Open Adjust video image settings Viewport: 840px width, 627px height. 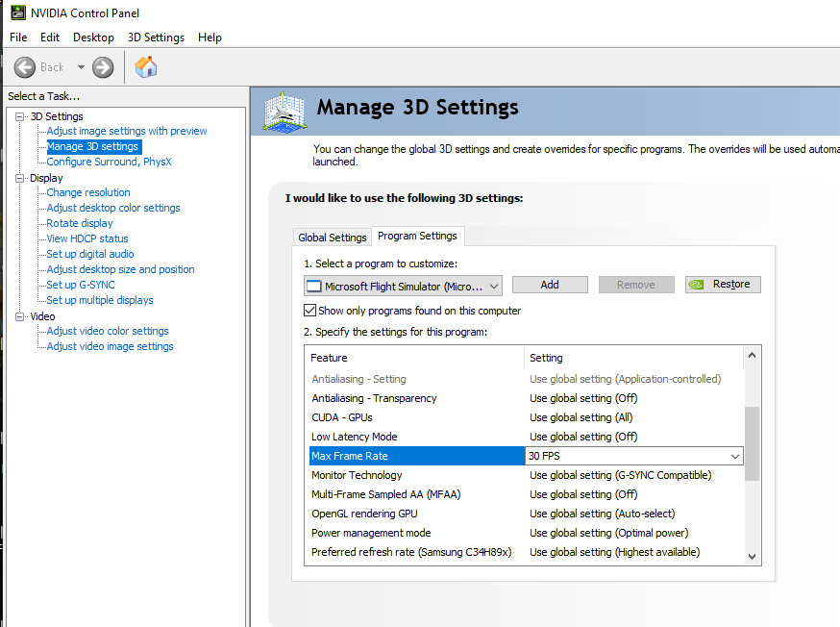point(111,347)
